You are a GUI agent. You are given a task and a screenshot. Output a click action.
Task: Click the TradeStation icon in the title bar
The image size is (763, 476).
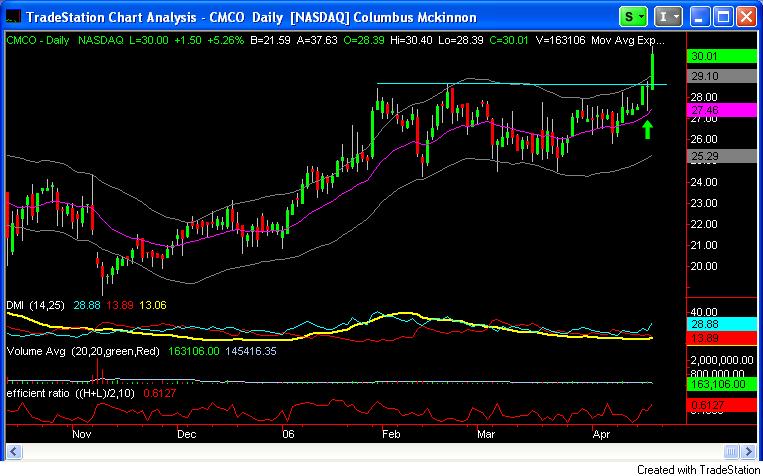coord(13,17)
